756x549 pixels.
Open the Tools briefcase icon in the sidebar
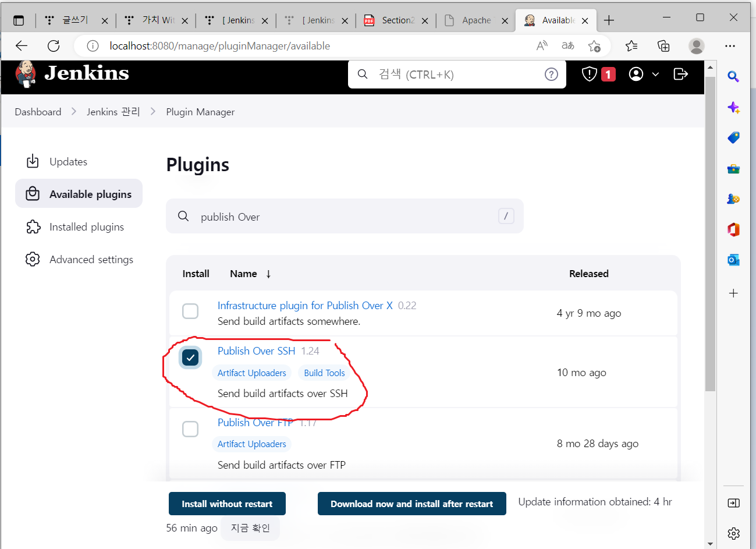point(733,169)
